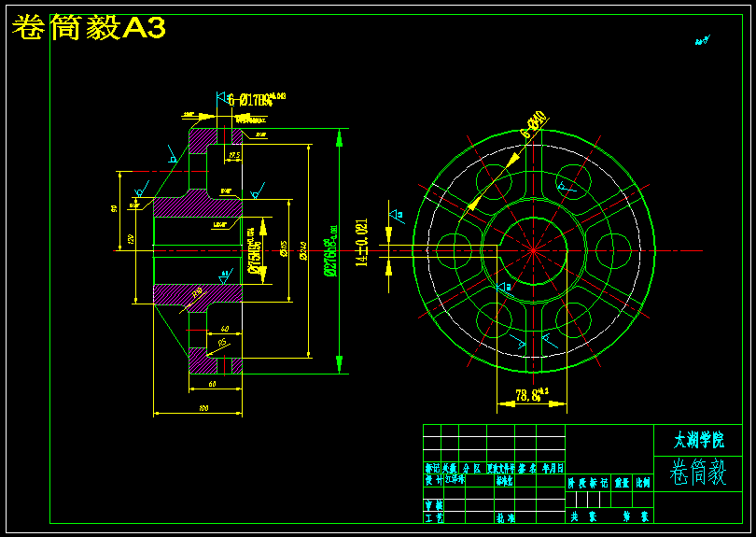Select the 78.8 keyway depth dimension
The width and height of the screenshot is (756, 537).
[532, 395]
